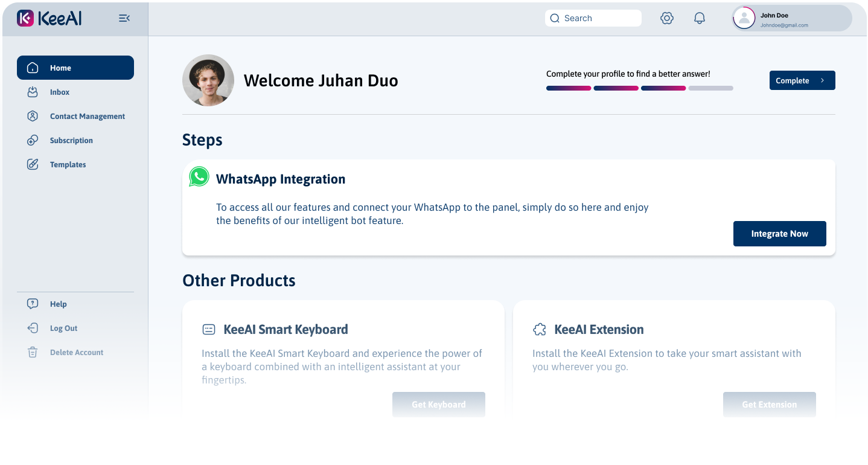Open the settings gear in the top bar
Image resolution: width=868 pixels, height=465 pixels.
(667, 18)
